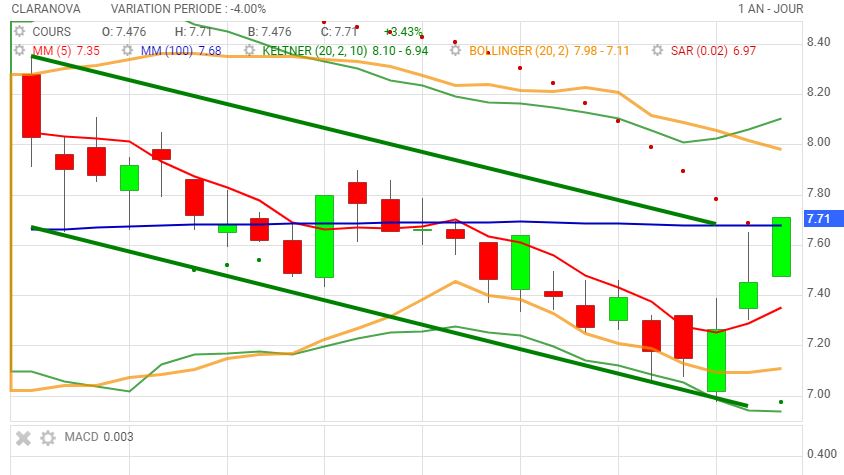Click the CLARANOVA title text

click(x=46, y=9)
